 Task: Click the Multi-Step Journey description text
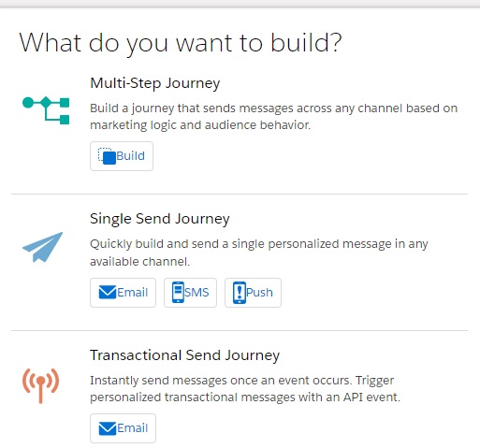click(x=274, y=117)
